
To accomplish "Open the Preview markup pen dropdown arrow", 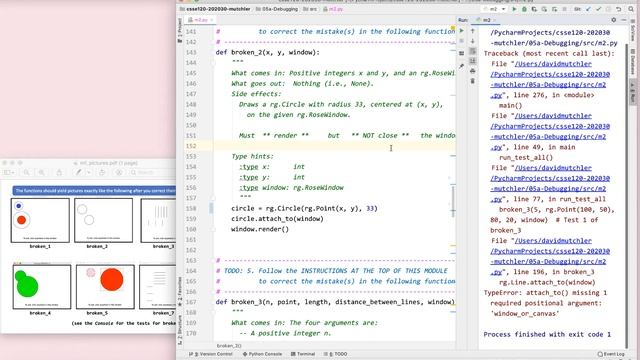I will point(89,173).
